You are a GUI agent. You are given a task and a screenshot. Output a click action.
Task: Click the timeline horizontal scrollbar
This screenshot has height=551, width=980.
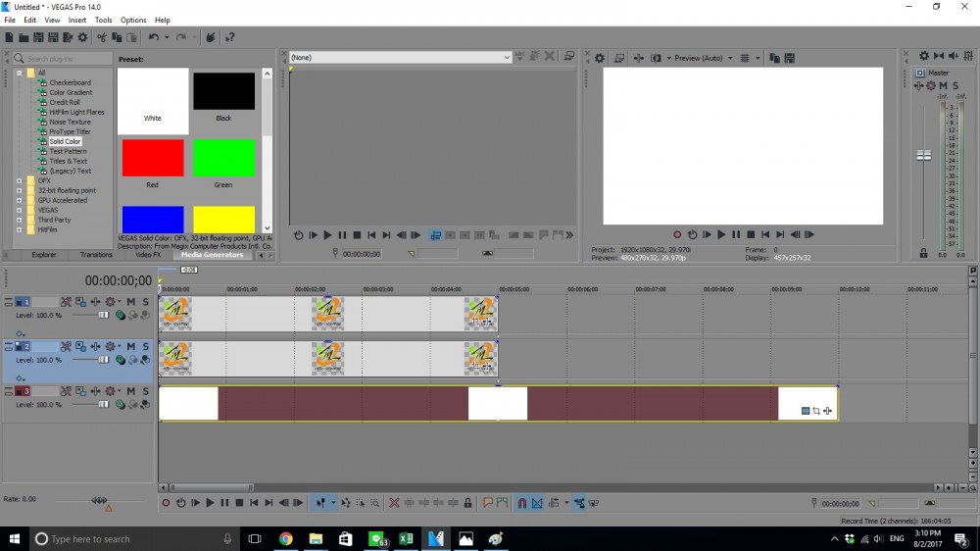click(x=212, y=488)
